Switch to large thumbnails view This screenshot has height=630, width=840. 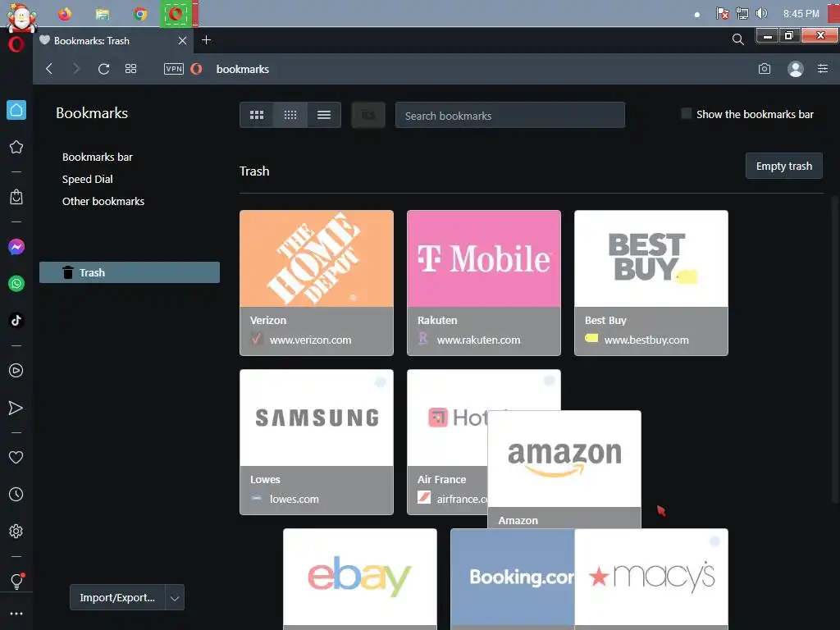[x=257, y=115]
